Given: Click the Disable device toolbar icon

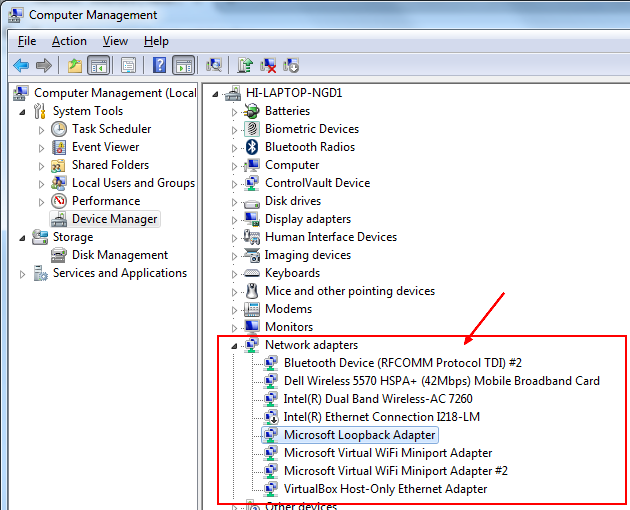Looking at the screenshot, I should [x=291, y=65].
